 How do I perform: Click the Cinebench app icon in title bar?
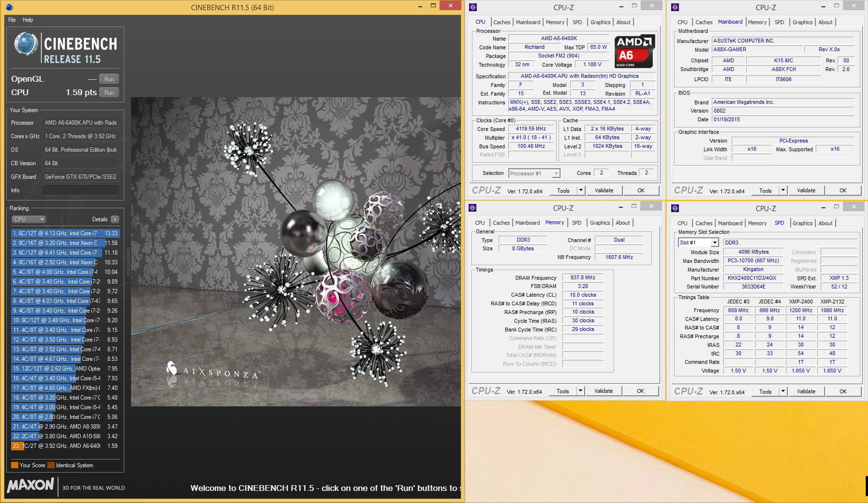click(x=9, y=7)
